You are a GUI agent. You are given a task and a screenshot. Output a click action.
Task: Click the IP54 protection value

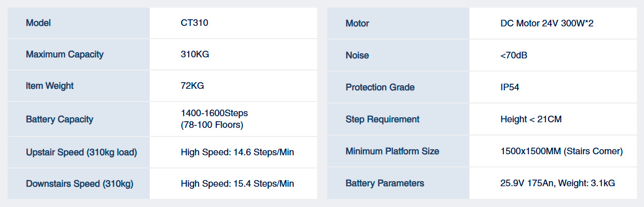click(510, 87)
